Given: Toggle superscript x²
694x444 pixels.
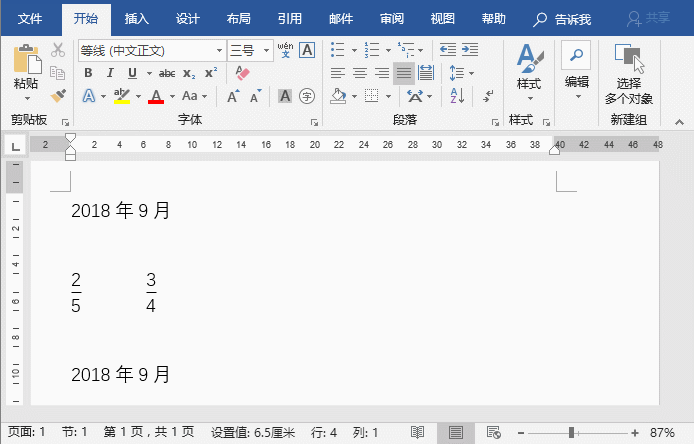Looking at the screenshot, I should pos(211,73).
